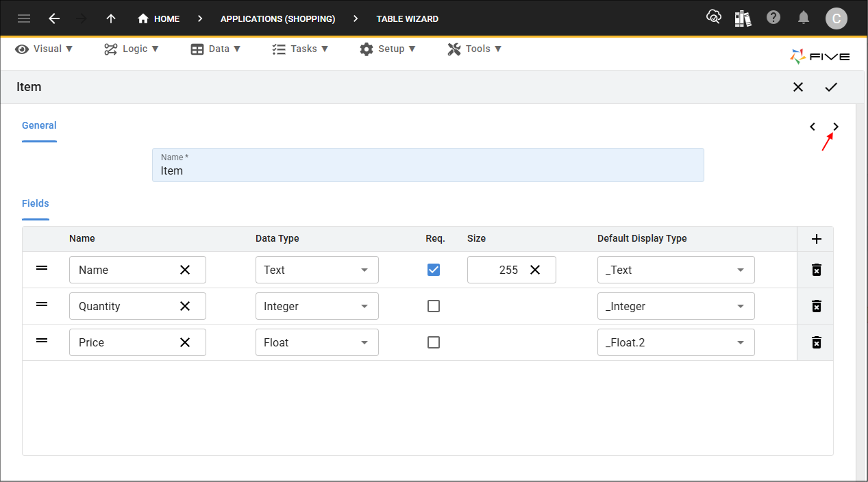Uncheck Required for the Name field
Viewport: 868px width, 482px height.
(434, 270)
